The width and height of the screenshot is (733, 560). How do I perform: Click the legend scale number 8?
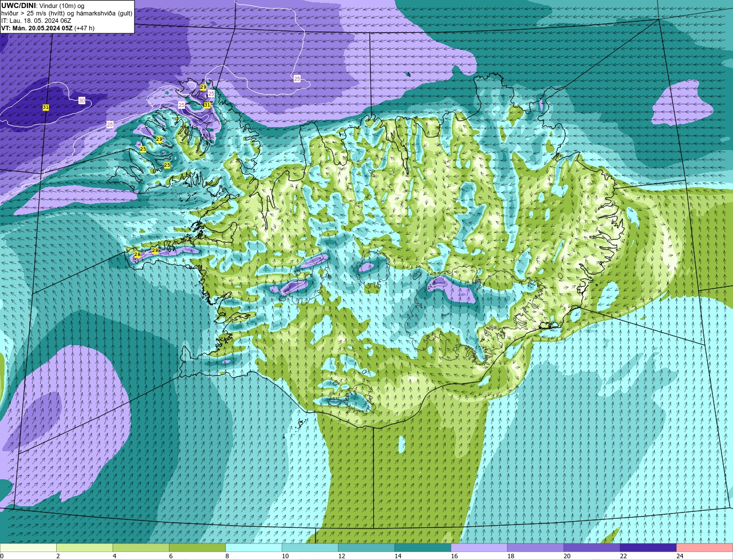227,556
